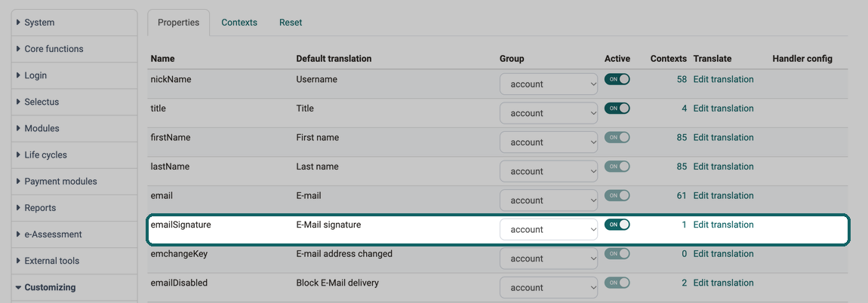Click the 'First name' default translation
Screen dimensions: 868x303
[x=318, y=137]
